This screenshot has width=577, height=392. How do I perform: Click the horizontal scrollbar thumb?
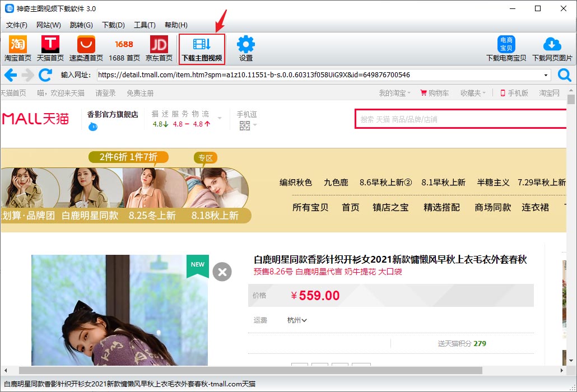point(250,370)
